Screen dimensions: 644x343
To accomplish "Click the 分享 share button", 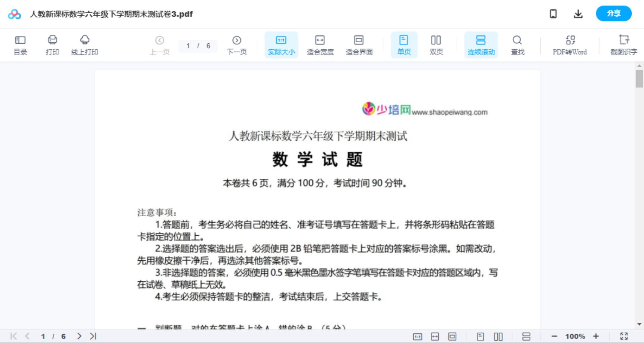I will point(613,13).
